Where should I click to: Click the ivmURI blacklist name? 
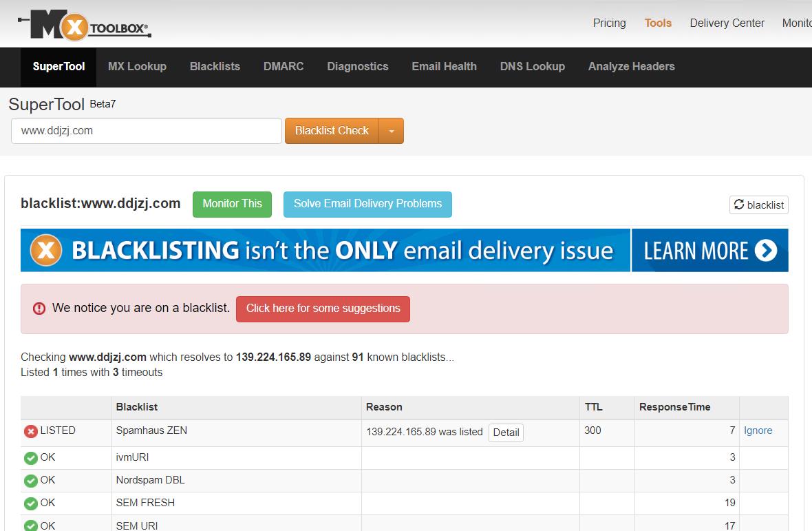[132, 457]
